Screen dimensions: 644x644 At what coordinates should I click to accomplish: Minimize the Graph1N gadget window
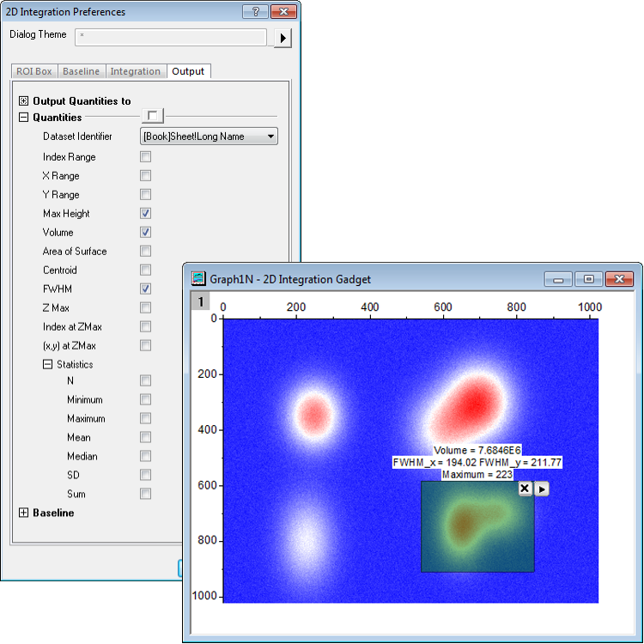(x=559, y=279)
